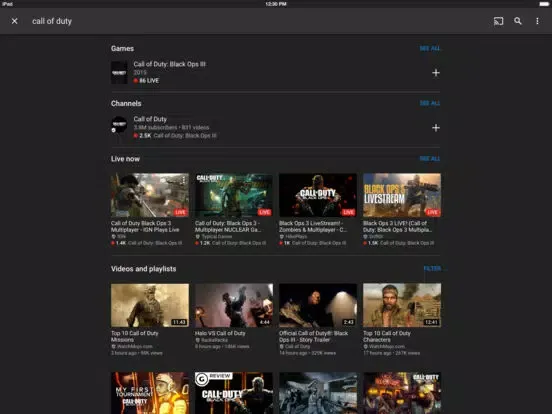See all results in Games section
This screenshot has height=414, width=552.
point(430,48)
